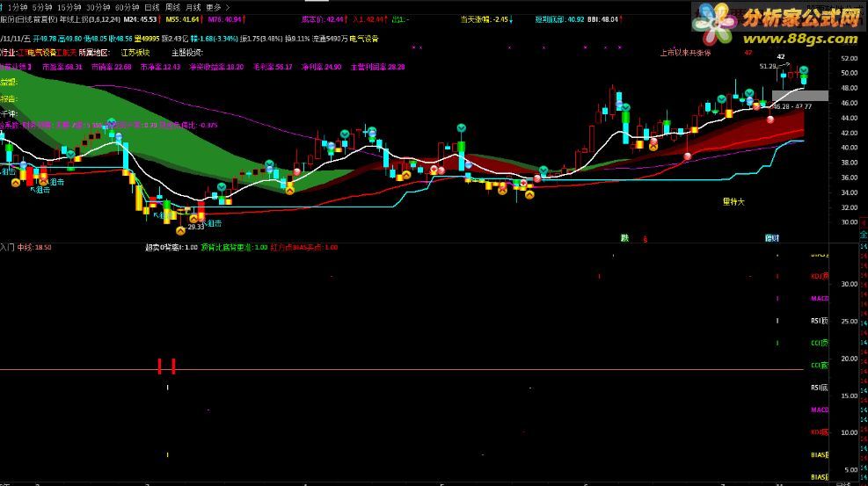
Task: Click the M55: 41.64 value
Action: pyautogui.click(x=183, y=19)
